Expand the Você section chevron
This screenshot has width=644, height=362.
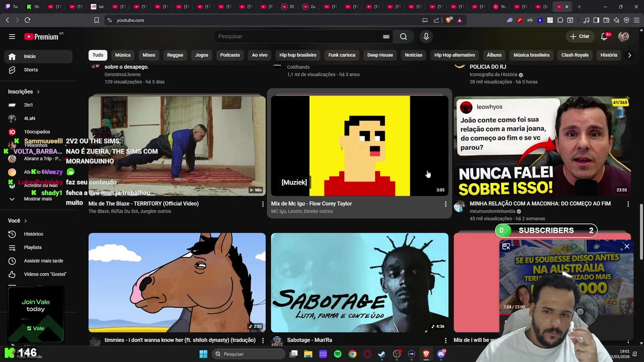click(26, 221)
